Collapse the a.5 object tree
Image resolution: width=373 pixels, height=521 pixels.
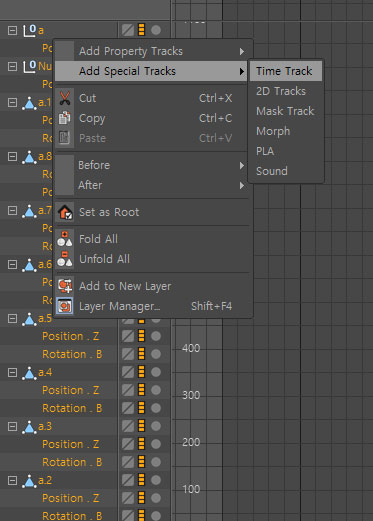[x=12, y=318]
